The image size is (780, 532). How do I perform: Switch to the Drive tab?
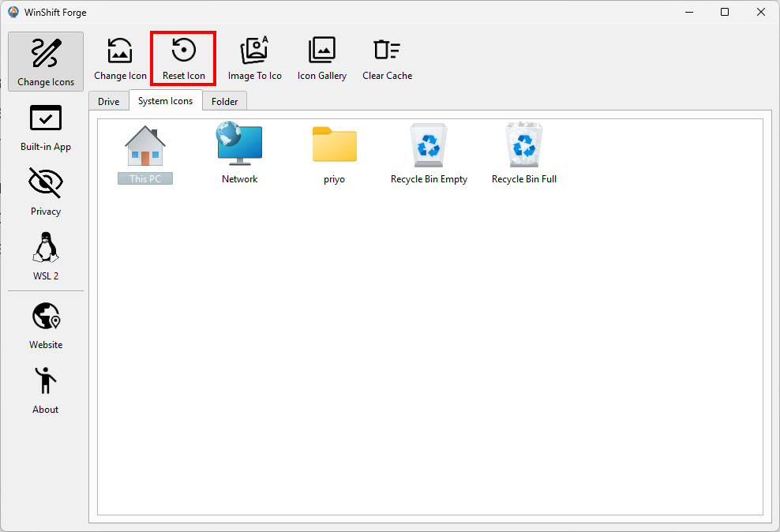[x=109, y=101]
